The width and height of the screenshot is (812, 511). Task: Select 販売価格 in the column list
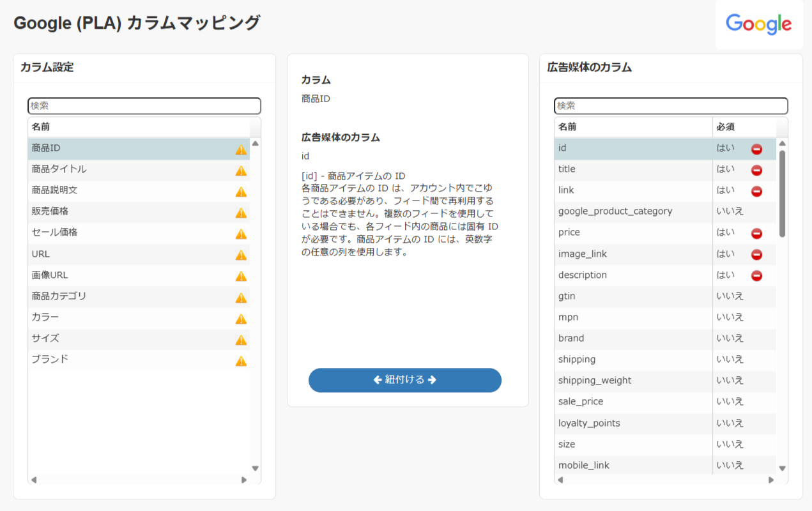tap(139, 212)
